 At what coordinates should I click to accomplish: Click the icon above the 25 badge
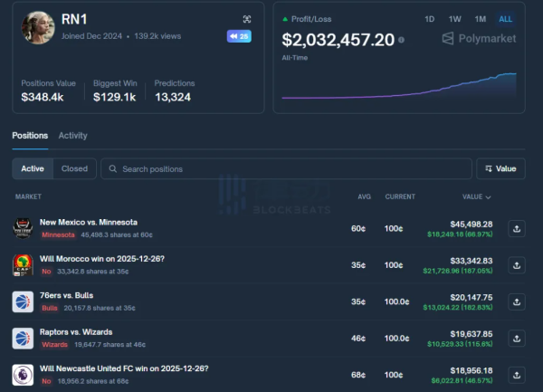(x=246, y=19)
